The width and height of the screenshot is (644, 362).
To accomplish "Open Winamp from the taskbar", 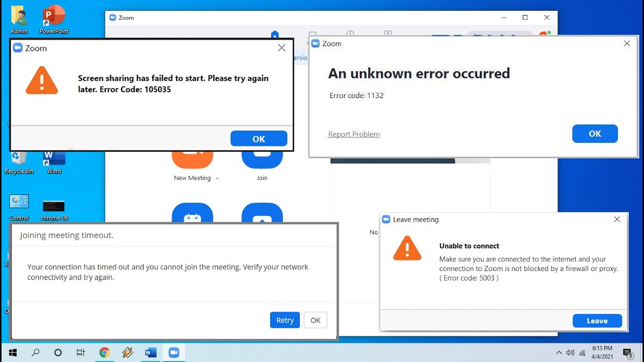I will pyautogui.click(x=128, y=352).
